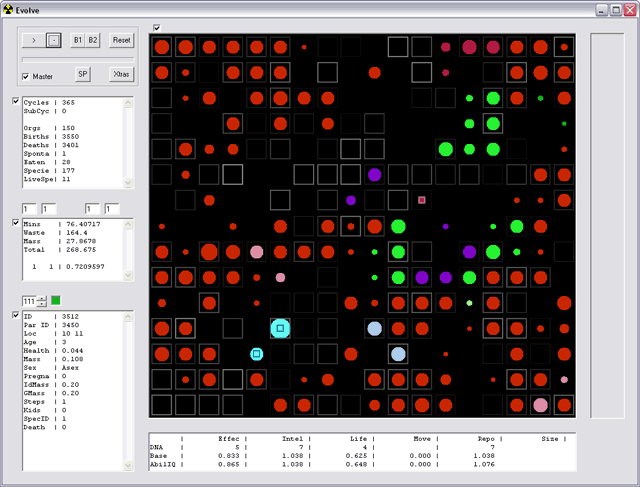
Task: Click the 'ID | 3512' line
Action: tap(51, 316)
